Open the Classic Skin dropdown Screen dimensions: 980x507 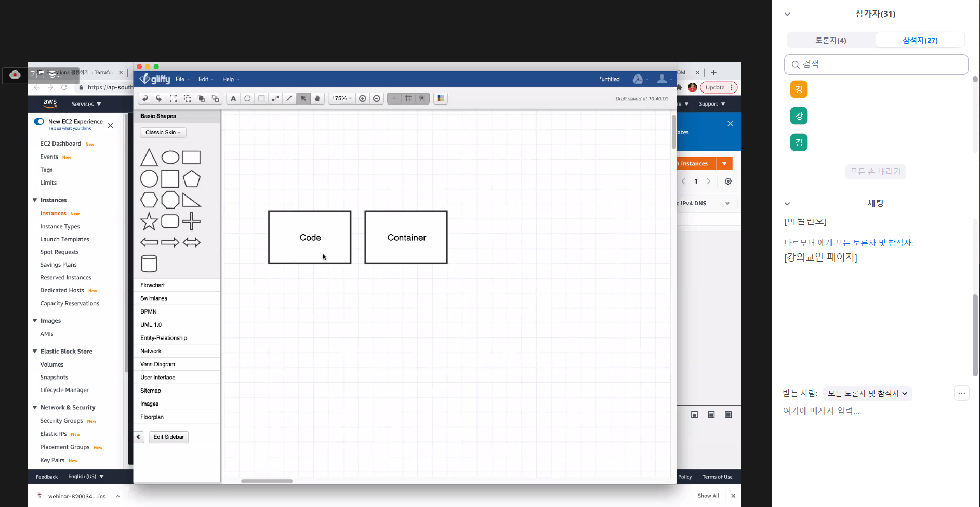tap(163, 132)
